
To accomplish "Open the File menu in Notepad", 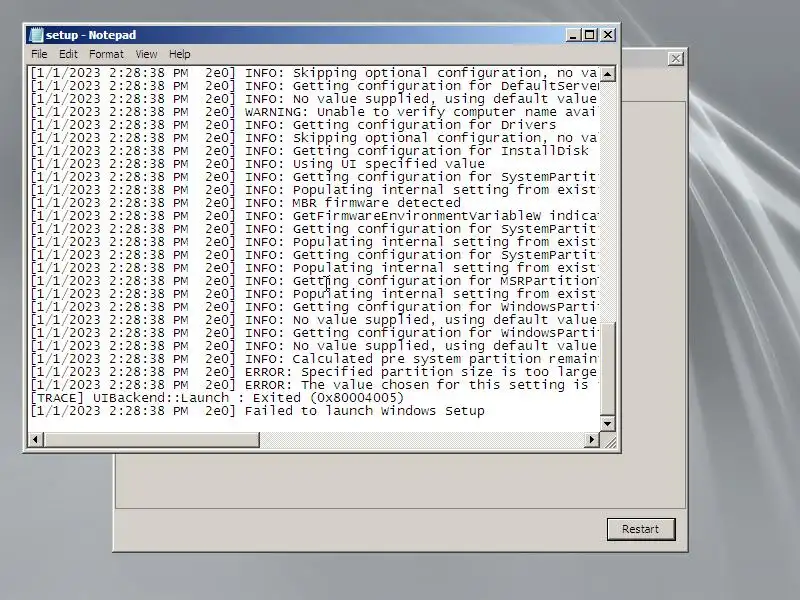I will [x=39, y=54].
